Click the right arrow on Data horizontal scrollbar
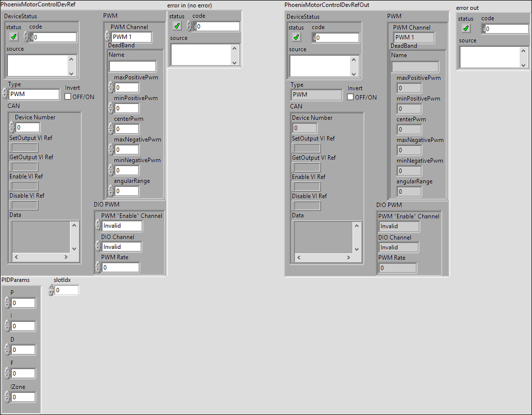The width and height of the screenshot is (532, 415). (66, 257)
